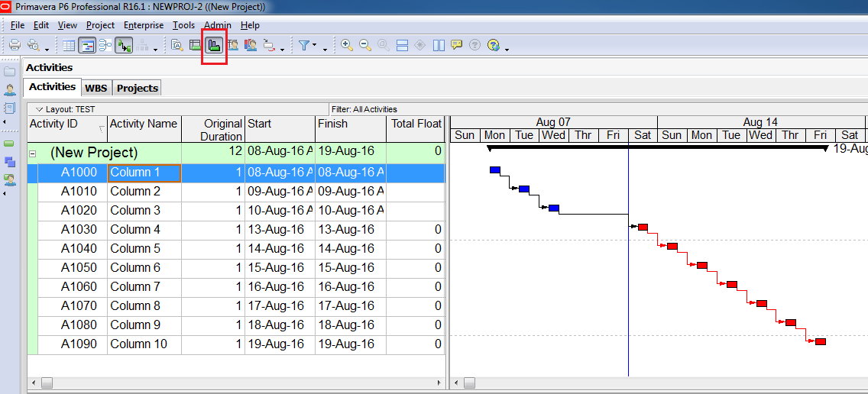
Task: Click the Projects folder icon in left sidebar
Action: [x=10, y=72]
